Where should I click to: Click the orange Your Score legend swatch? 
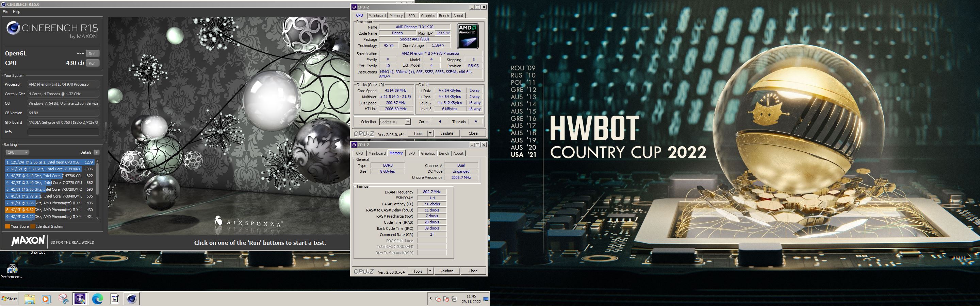[7, 226]
